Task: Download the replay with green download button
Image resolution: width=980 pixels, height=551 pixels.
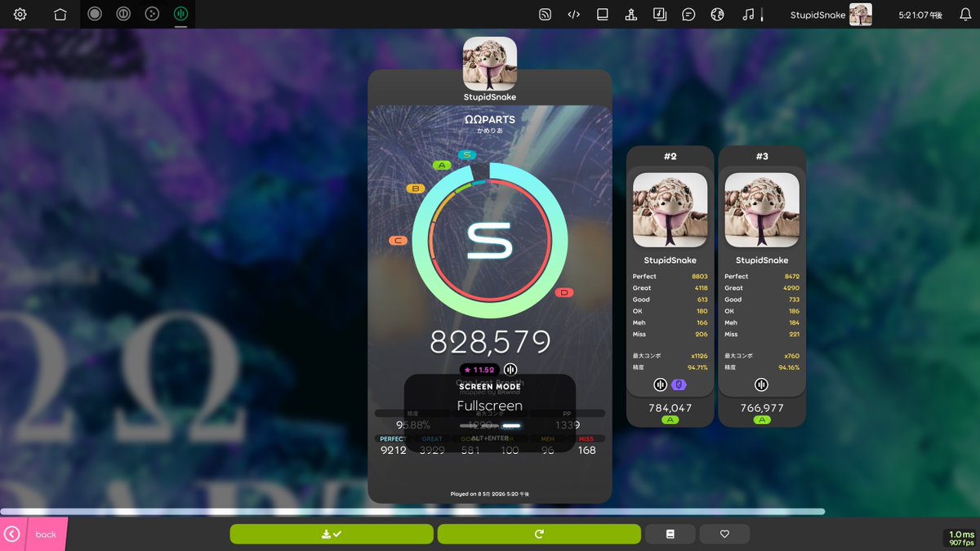Action: click(332, 534)
